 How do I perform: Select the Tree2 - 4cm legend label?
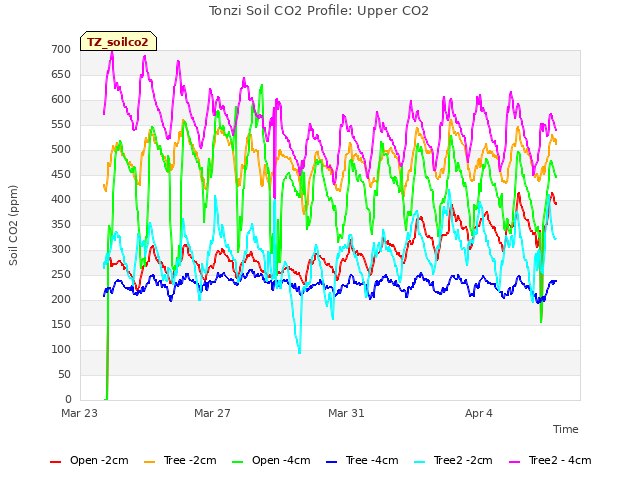click(x=560, y=460)
